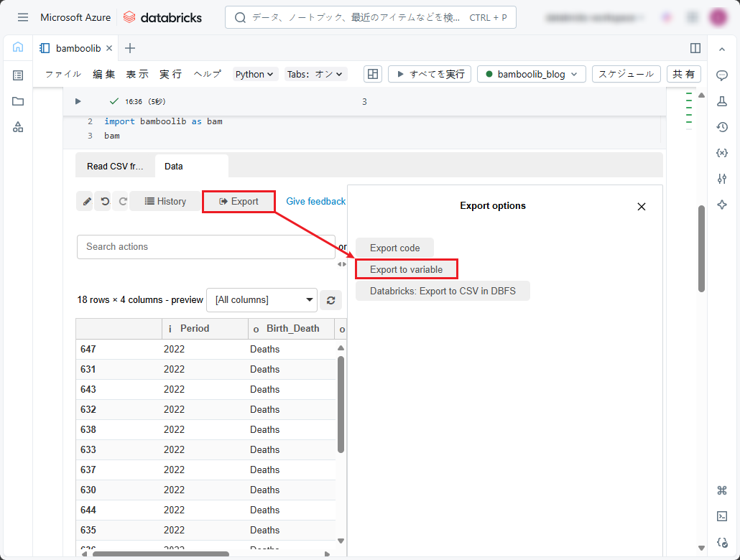
Task: Focus the Search actions field
Action: coord(205,247)
